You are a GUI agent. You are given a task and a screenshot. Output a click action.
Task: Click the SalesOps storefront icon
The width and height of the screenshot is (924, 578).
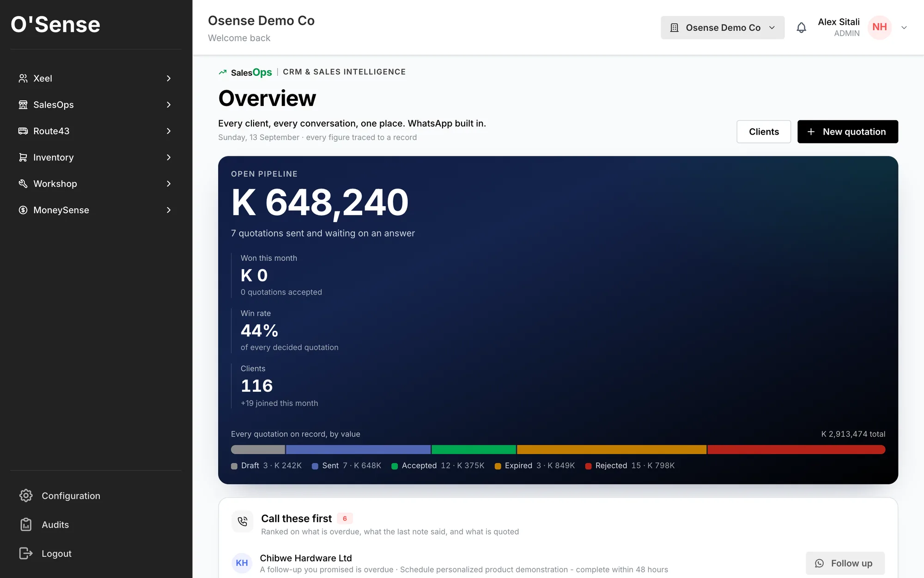(23, 105)
